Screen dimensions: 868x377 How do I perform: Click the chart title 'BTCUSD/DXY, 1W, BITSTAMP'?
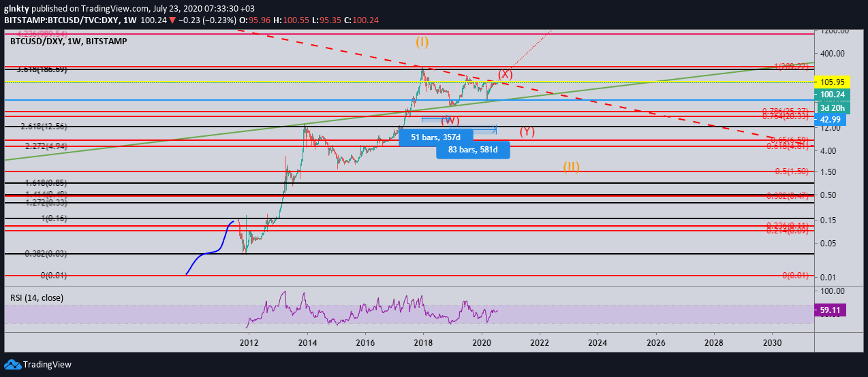(x=68, y=42)
